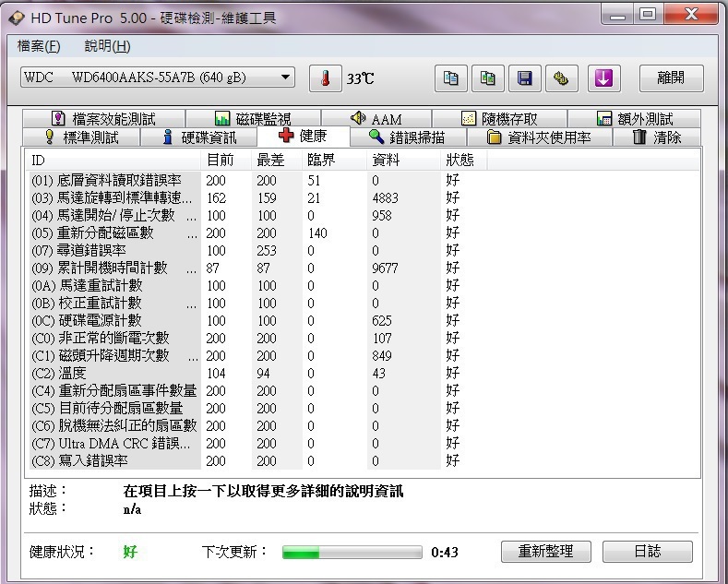Open the 檔案(F) menu
Screen dimensions: 728x584
point(39,46)
